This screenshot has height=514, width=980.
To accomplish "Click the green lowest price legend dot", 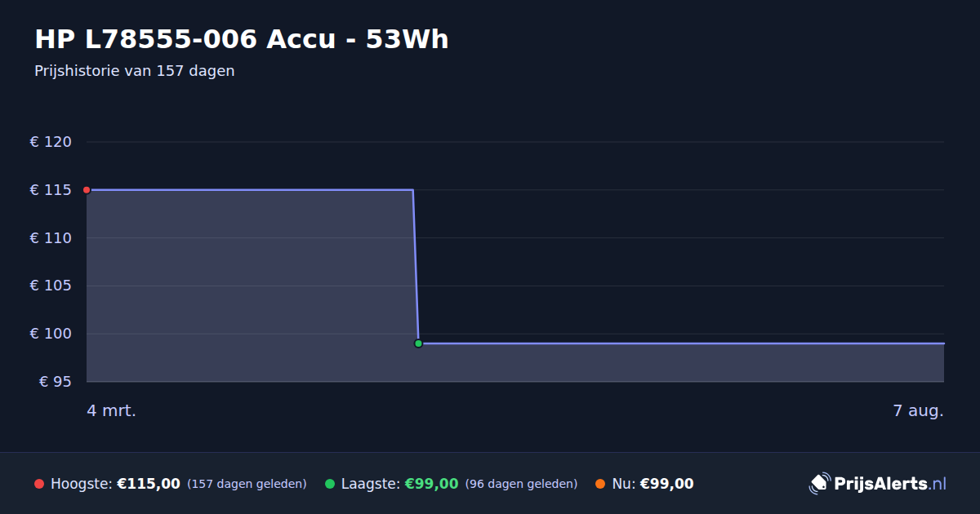I will pos(330,484).
